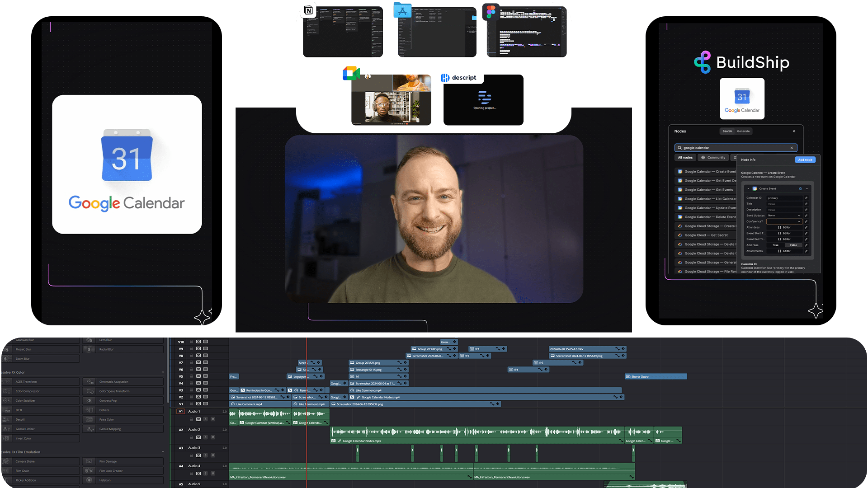Click the Notion app icon

point(308,10)
